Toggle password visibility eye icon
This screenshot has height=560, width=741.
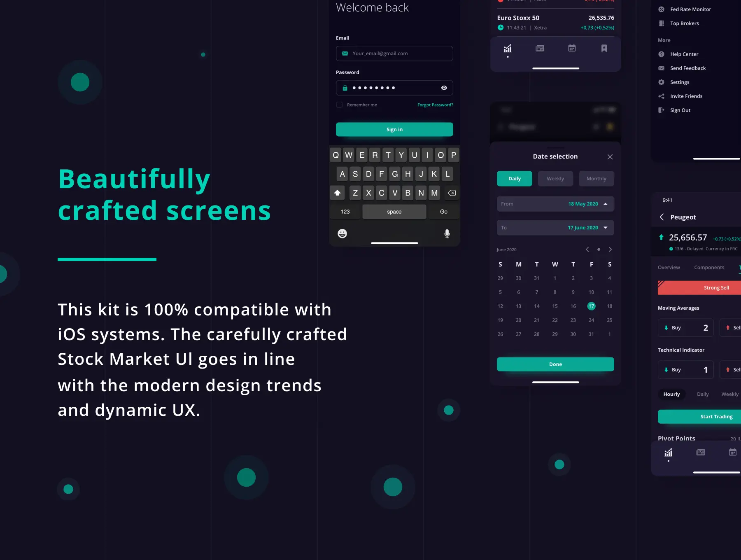pos(444,88)
